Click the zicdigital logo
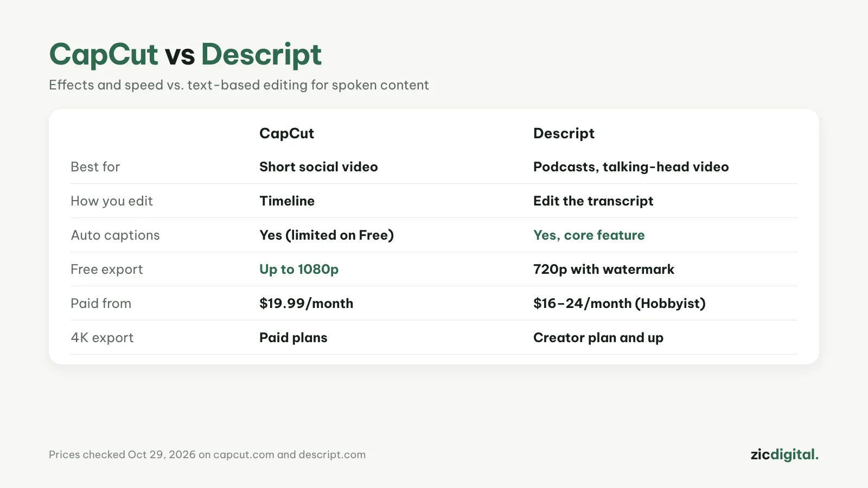 coord(784,454)
